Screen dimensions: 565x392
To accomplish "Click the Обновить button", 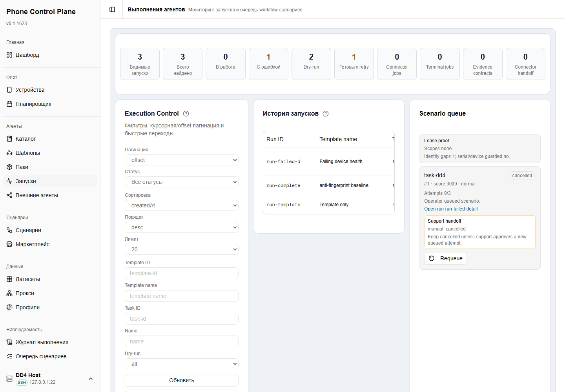I will click(182, 380).
